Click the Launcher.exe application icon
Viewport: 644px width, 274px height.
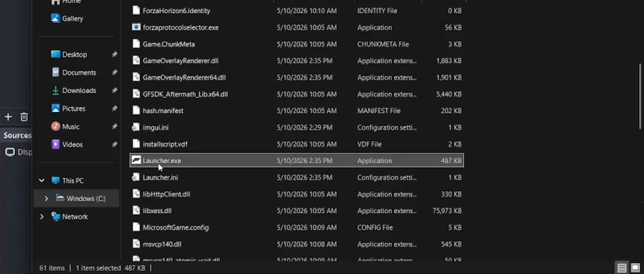pos(136,161)
